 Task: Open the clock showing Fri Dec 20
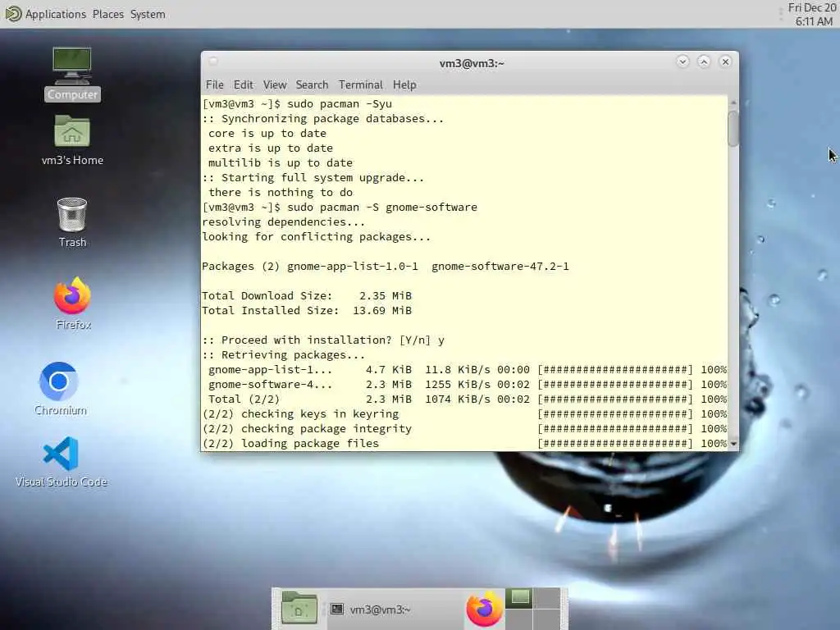pos(812,15)
